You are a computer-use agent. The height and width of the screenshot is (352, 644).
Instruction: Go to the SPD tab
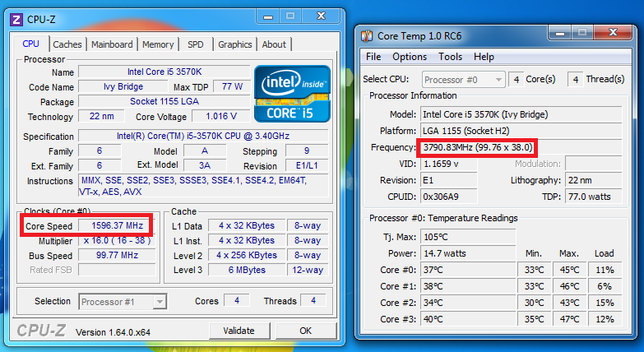tap(196, 44)
